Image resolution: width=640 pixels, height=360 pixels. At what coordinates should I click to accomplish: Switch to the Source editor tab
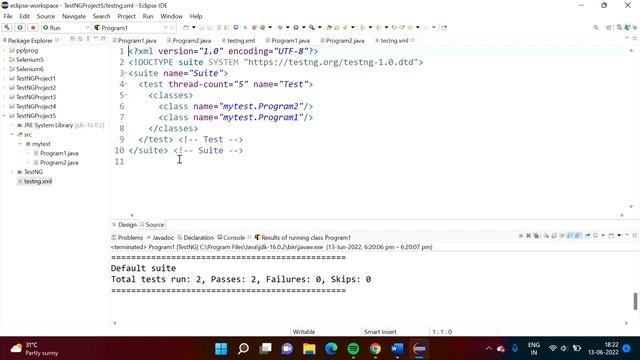(x=152, y=224)
